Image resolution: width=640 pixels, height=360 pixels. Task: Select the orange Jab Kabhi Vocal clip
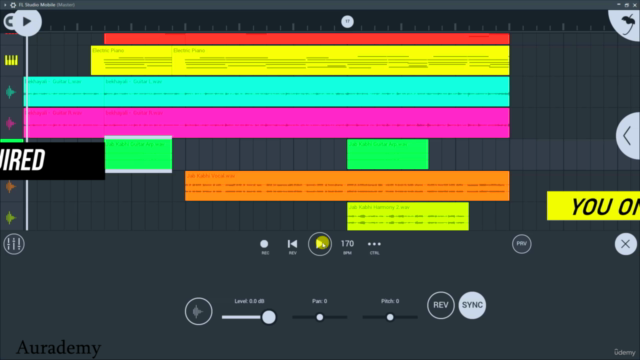[347, 186]
